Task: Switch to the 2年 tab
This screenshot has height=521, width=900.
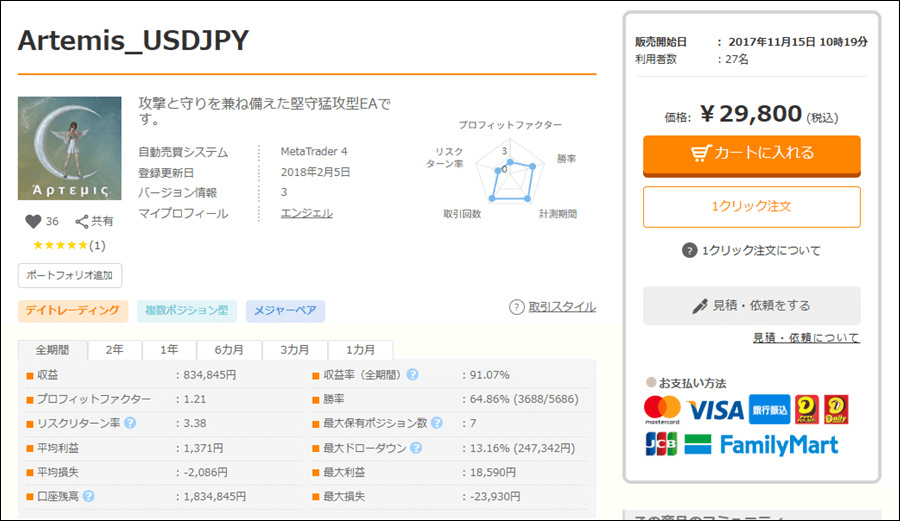Action: (115, 350)
